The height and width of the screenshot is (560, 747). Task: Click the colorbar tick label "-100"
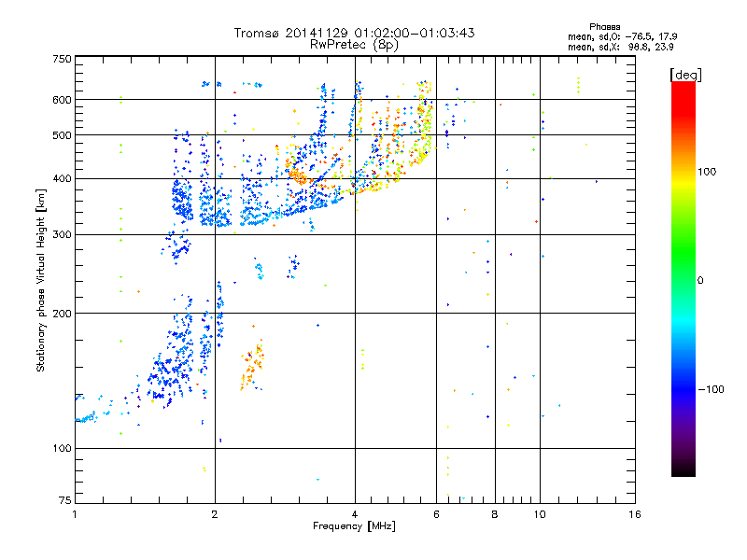pos(711,389)
